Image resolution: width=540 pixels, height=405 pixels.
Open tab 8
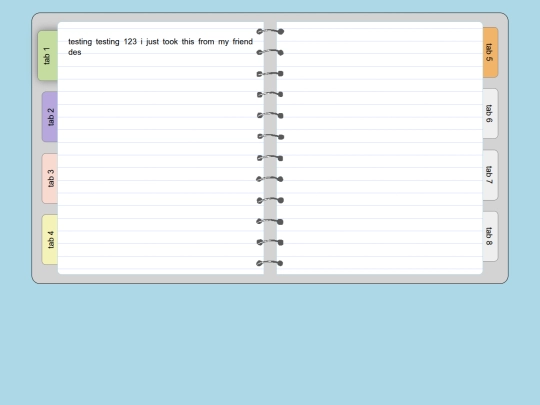click(x=490, y=237)
